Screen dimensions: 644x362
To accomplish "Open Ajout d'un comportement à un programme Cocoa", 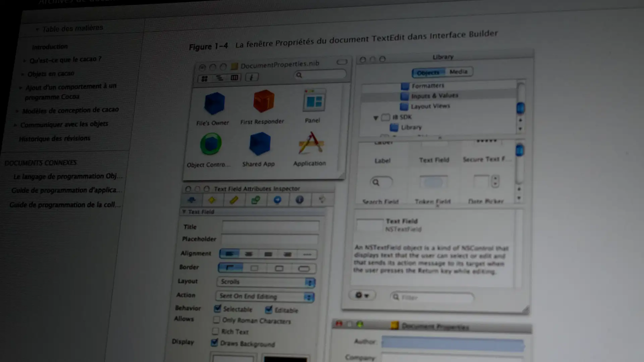I will pyautogui.click(x=70, y=92).
